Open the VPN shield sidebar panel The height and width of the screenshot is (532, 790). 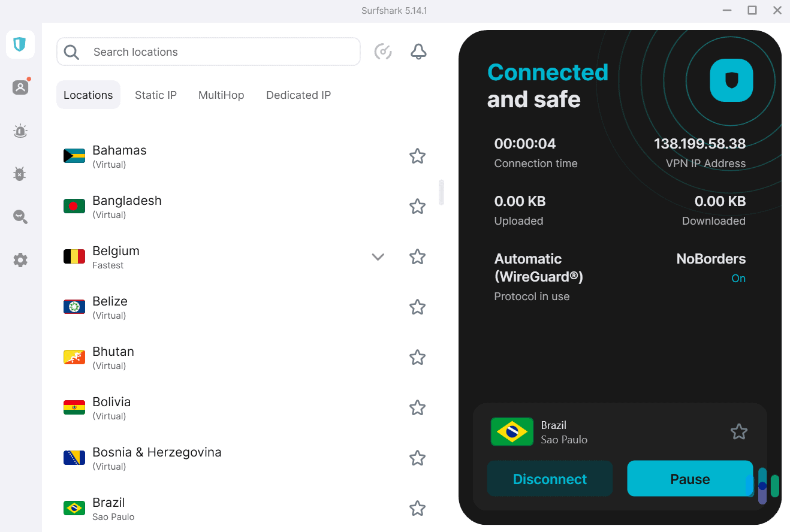(x=20, y=44)
